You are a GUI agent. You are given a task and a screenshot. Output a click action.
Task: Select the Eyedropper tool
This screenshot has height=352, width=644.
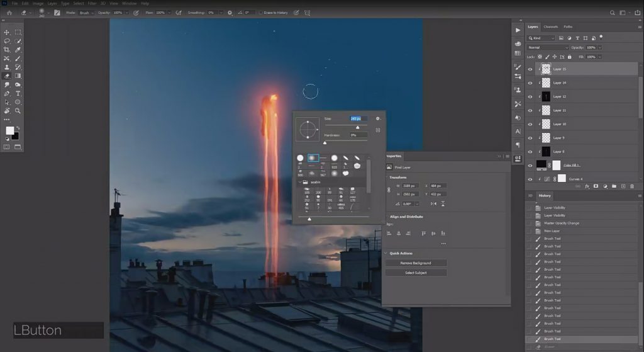tap(18, 50)
